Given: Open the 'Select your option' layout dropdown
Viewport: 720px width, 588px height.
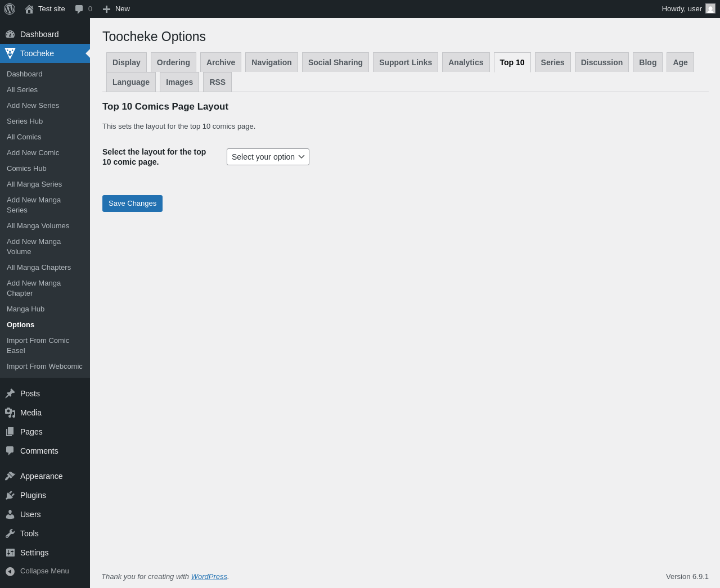Looking at the screenshot, I should pyautogui.click(x=268, y=157).
